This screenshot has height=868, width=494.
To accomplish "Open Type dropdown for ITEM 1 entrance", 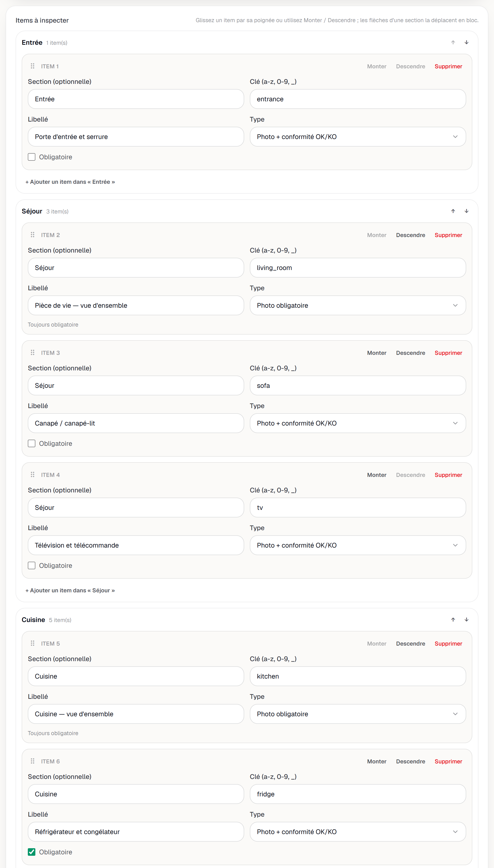I will [358, 137].
